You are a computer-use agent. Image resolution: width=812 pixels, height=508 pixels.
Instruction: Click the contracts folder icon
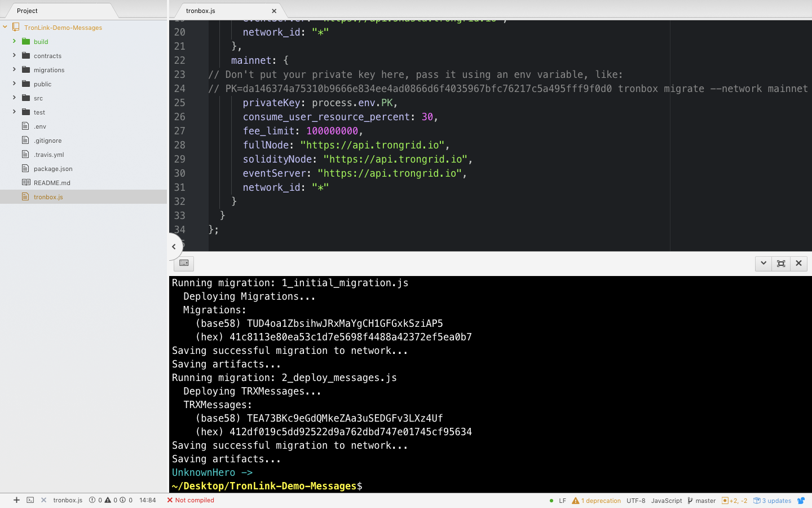click(26, 55)
